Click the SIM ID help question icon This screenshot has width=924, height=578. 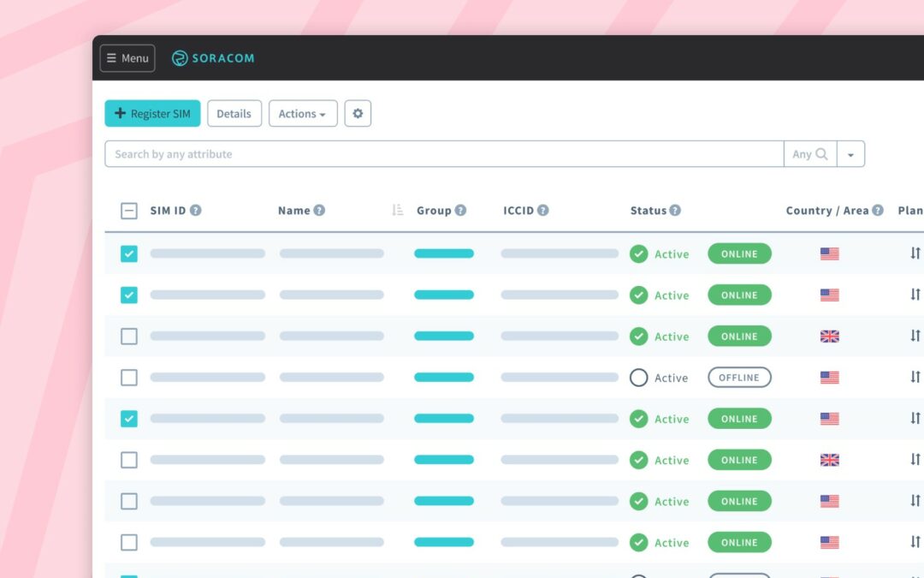pos(196,211)
